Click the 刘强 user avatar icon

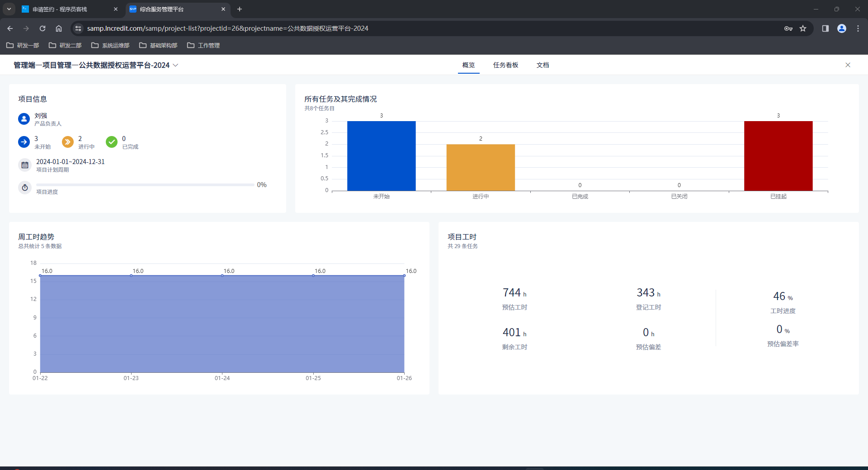coord(24,119)
